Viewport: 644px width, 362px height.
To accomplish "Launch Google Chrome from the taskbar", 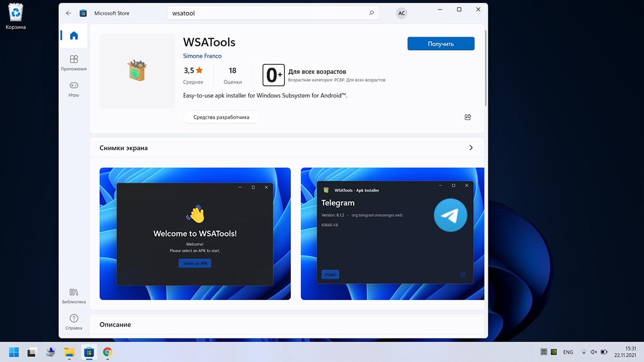I will pyautogui.click(x=107, y=352).
